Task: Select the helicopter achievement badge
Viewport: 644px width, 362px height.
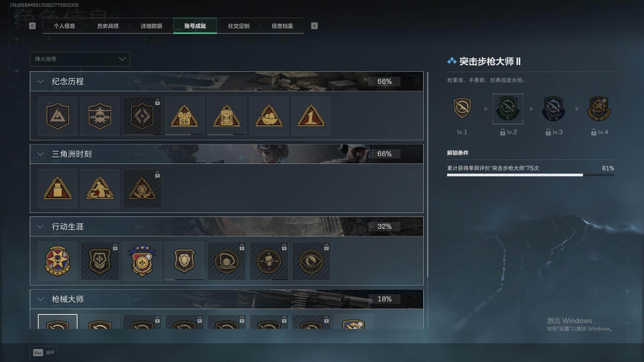Action: click(100, 116)
